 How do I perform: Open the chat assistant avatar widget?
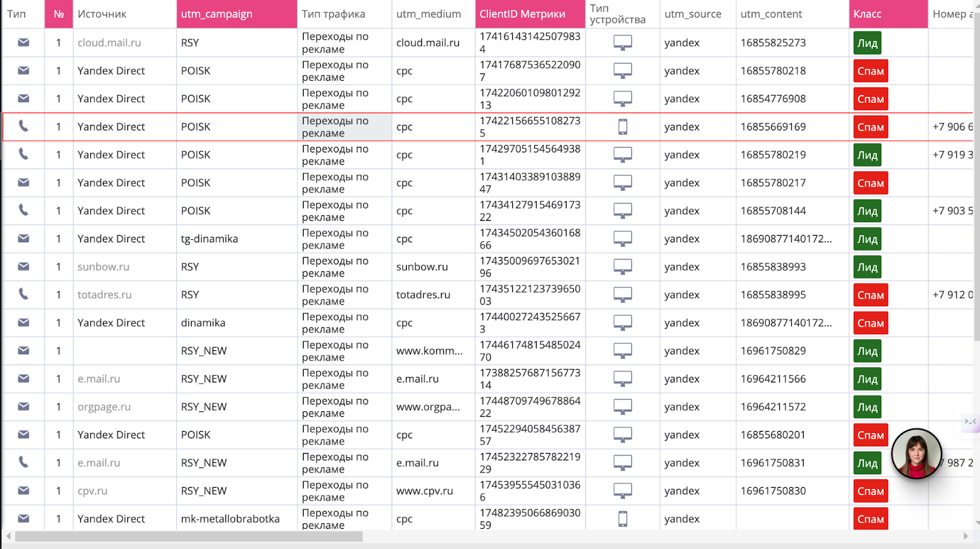tap(916, 454)
